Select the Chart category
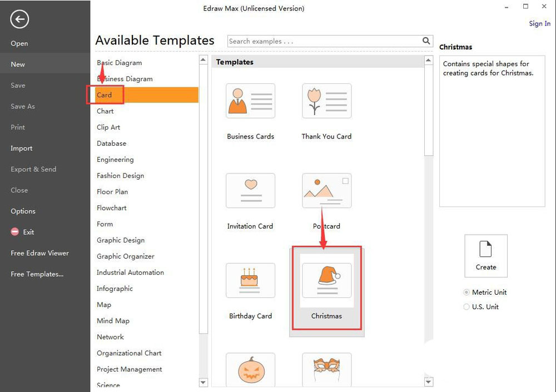 [105, 111]
